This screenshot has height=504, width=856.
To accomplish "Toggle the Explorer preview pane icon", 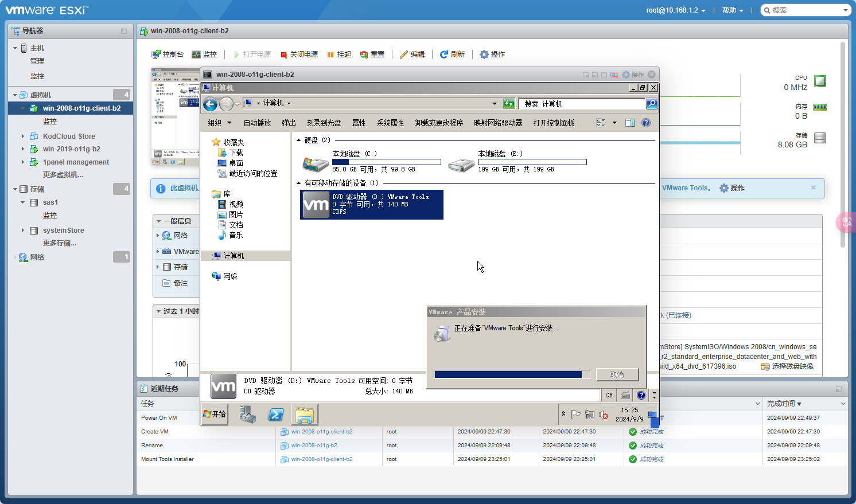I will 630,123.
